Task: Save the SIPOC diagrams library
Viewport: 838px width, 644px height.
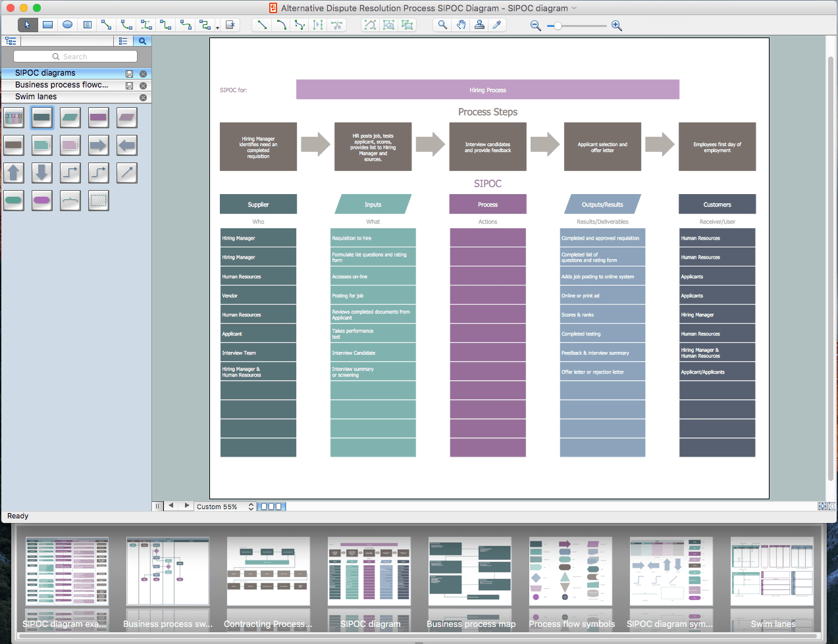Action: pos(129,74)
